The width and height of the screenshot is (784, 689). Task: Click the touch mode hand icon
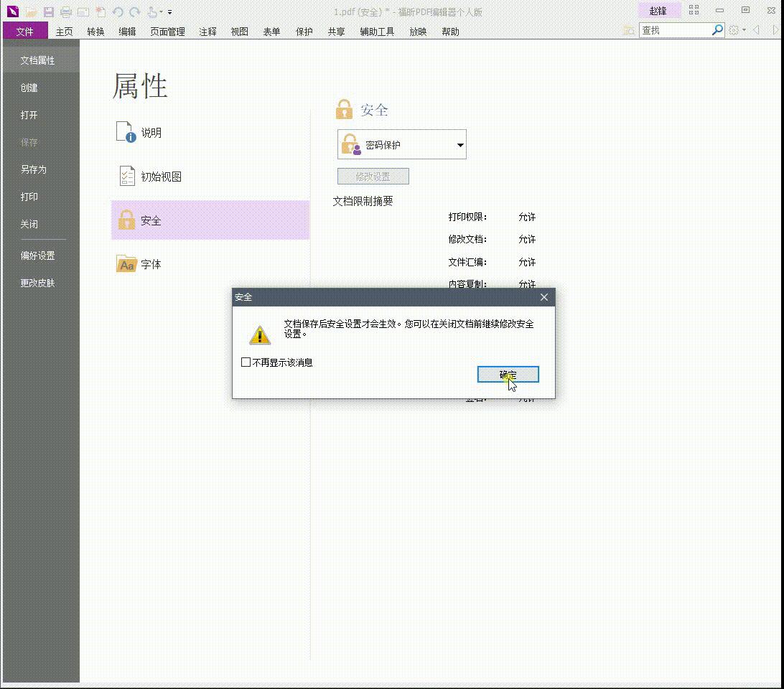152,12
